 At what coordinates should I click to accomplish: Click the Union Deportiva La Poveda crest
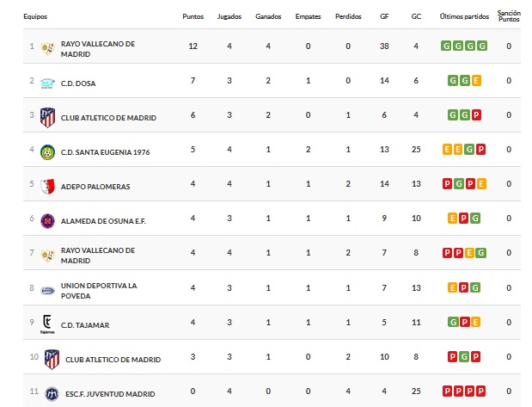47,290
